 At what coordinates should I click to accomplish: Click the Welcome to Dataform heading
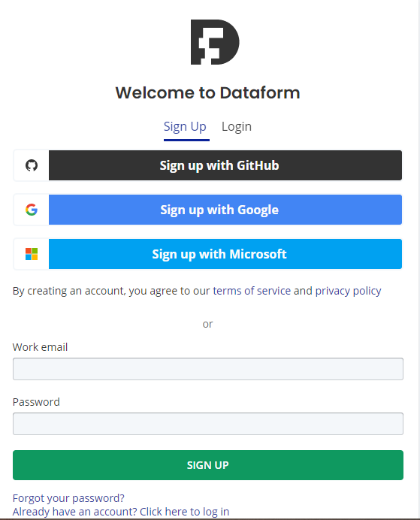point(208,92)
